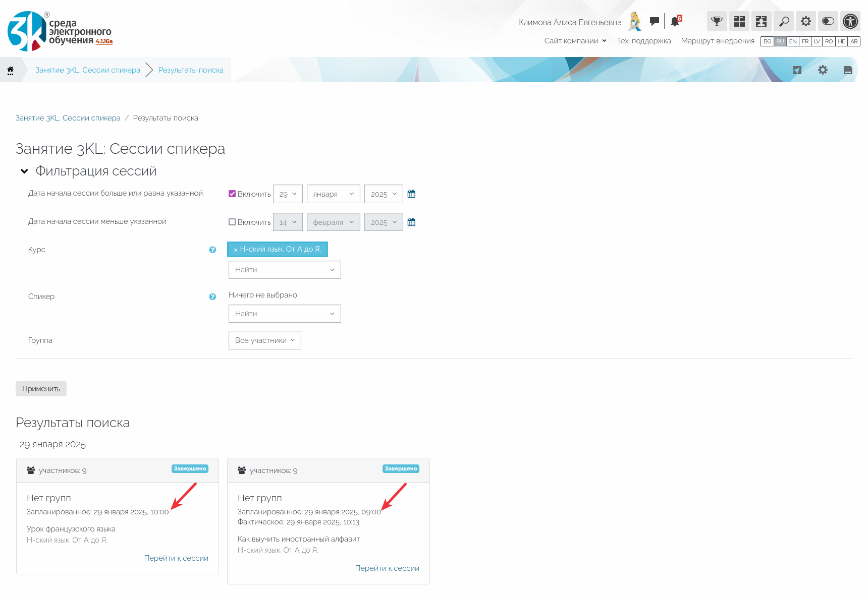Expand the Все участники group dropdown
868x594 pixels.
[264, 340]
